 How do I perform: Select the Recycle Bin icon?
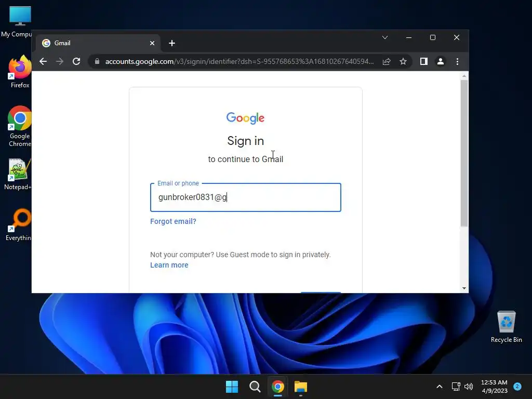click(506, 326)
